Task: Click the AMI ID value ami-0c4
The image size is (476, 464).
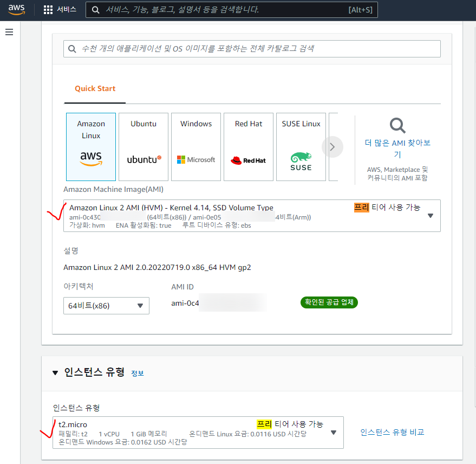Action: (x=185, y=303)
